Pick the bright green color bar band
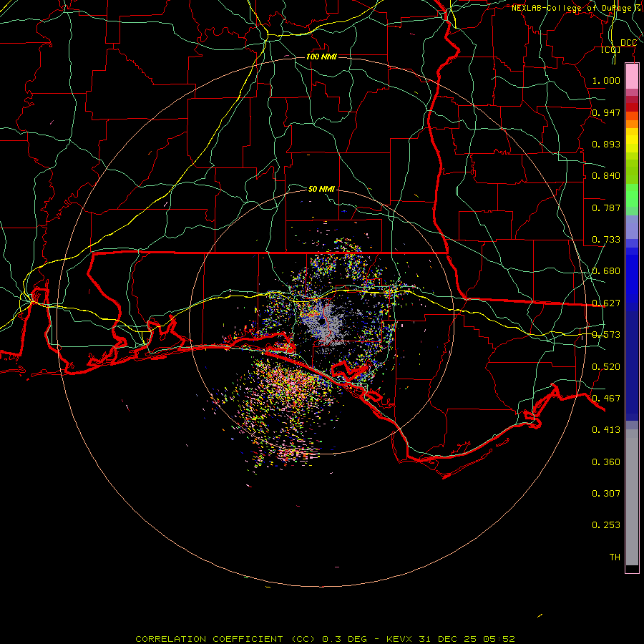 (x=632, y=195)
